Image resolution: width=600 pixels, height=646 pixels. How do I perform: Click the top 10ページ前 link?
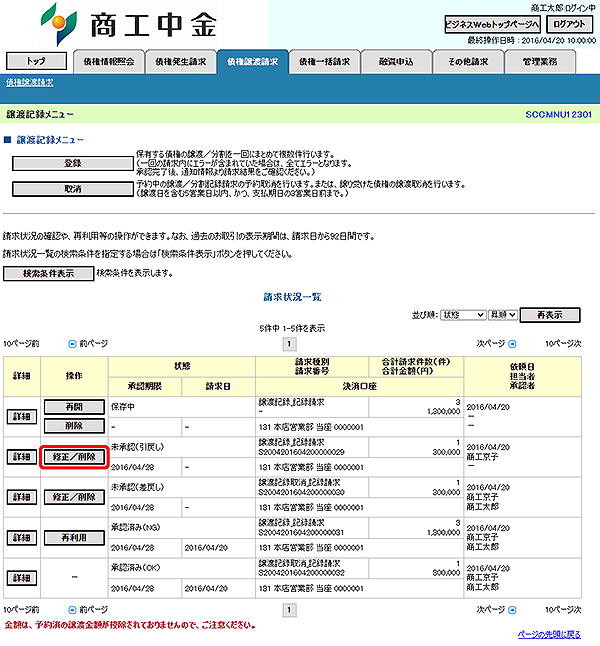click(x=21, y=344)
